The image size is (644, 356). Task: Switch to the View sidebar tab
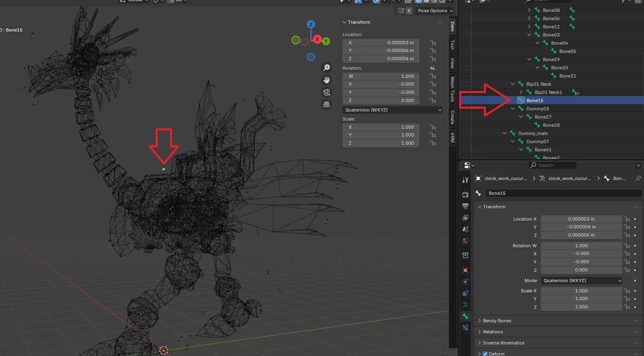[453, 63]
